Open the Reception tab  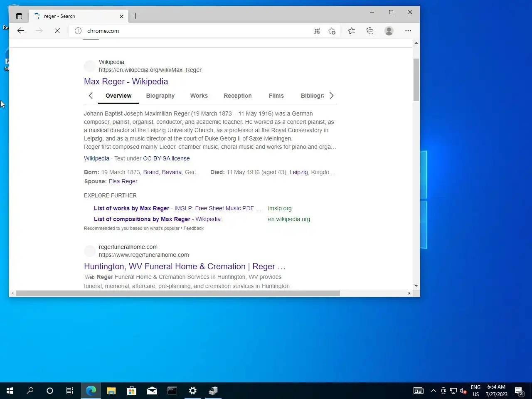(x=238, y=96)
